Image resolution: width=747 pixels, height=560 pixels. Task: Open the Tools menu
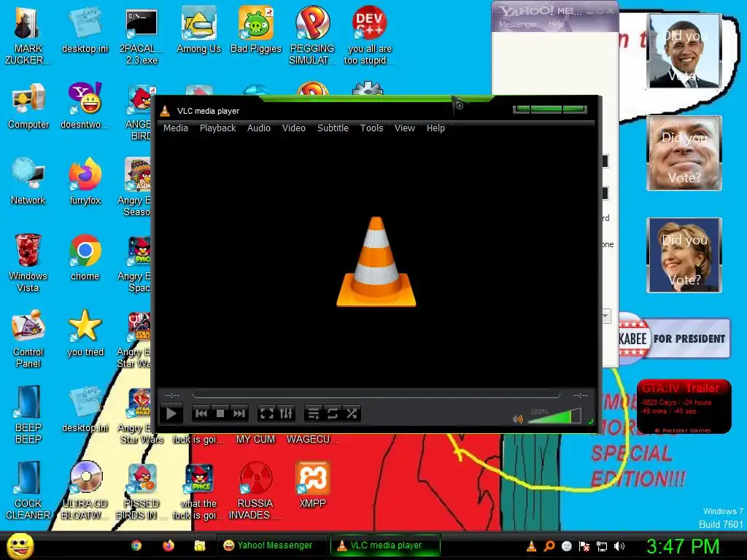371,128
